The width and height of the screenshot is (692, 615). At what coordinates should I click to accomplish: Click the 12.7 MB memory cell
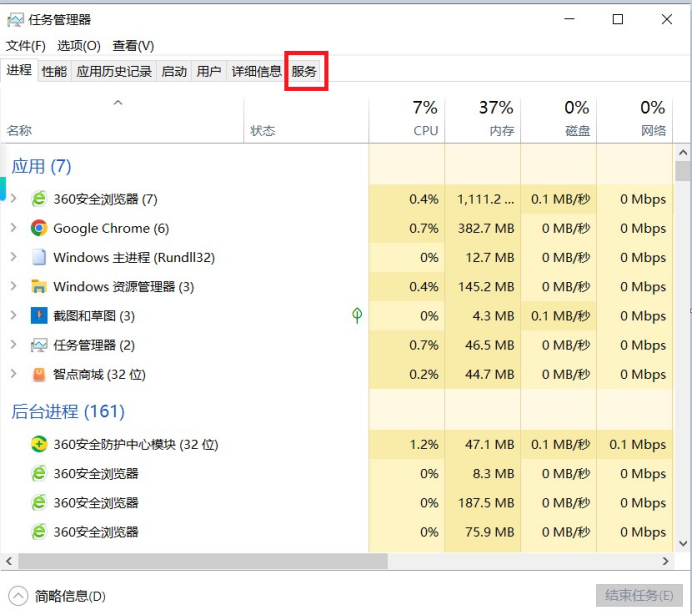coord(483,257)
